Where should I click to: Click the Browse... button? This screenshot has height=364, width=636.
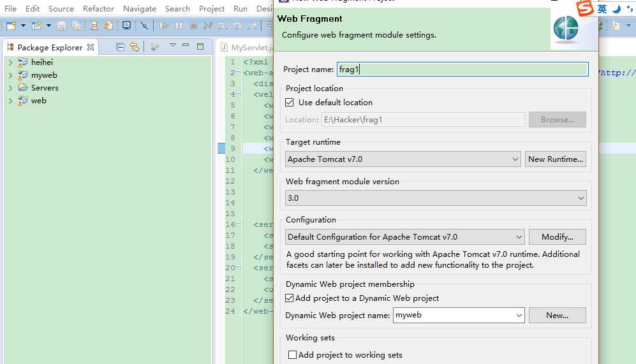click(558, 120)
